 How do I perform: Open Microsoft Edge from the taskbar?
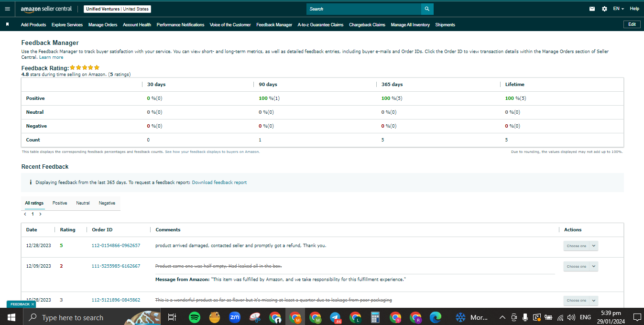(436, 317)
